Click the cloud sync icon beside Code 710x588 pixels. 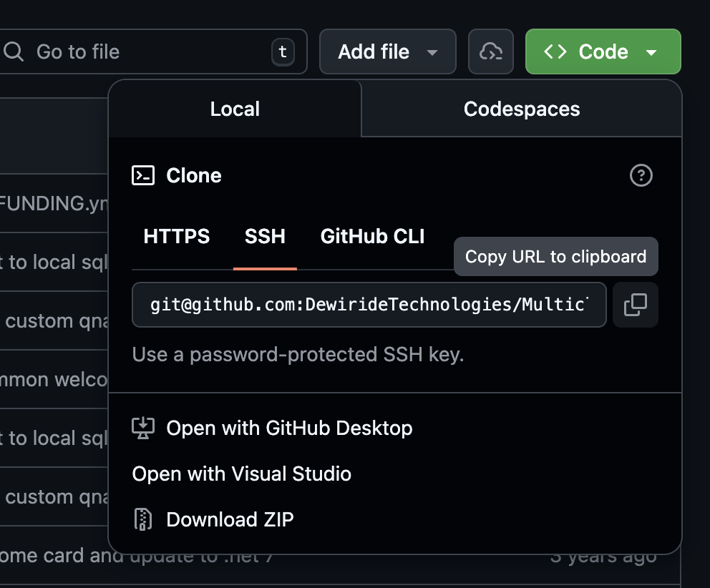(490, 51)
